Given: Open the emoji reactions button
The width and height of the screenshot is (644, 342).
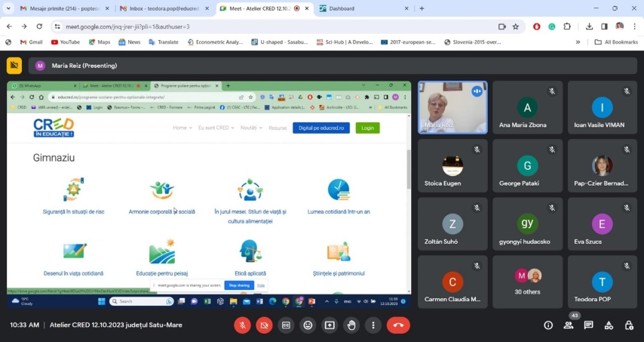Looking at the screenshot, I should (308, 325).
